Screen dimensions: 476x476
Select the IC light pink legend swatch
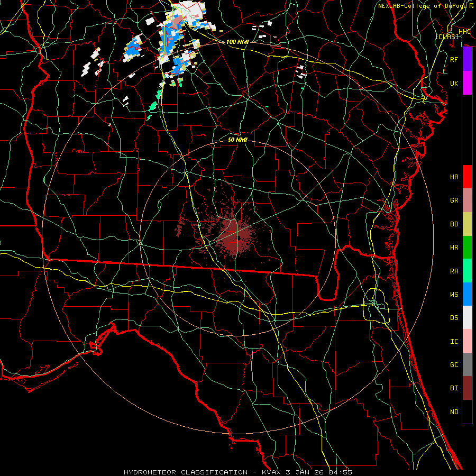click(467, 341)
